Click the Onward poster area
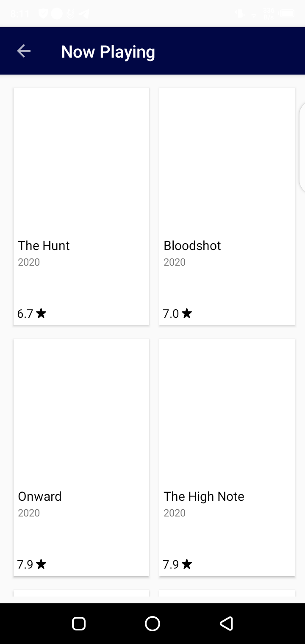The height and width of the screenshot is (644, 305). (x=81, y=411)
